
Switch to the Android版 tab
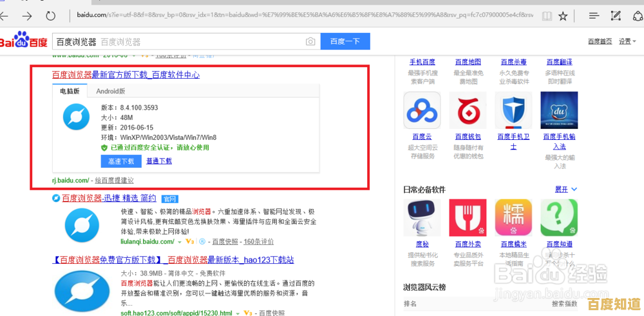(x=111, y=92)
